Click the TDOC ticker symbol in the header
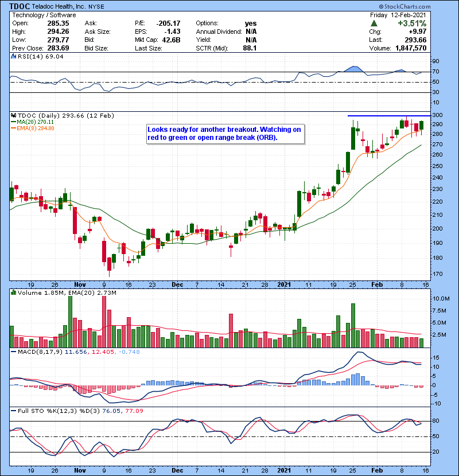This screenshot has height=476, width=459. coord(19,6)
